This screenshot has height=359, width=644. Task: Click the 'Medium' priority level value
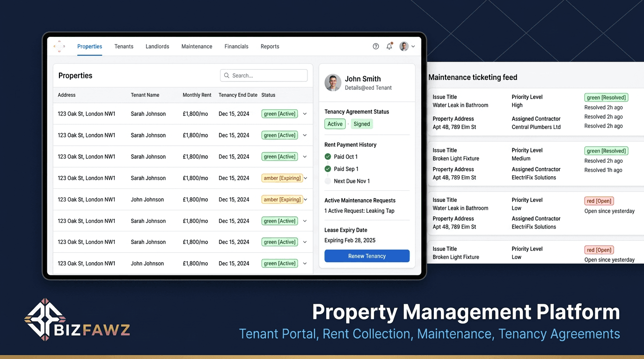pos(521,158)
